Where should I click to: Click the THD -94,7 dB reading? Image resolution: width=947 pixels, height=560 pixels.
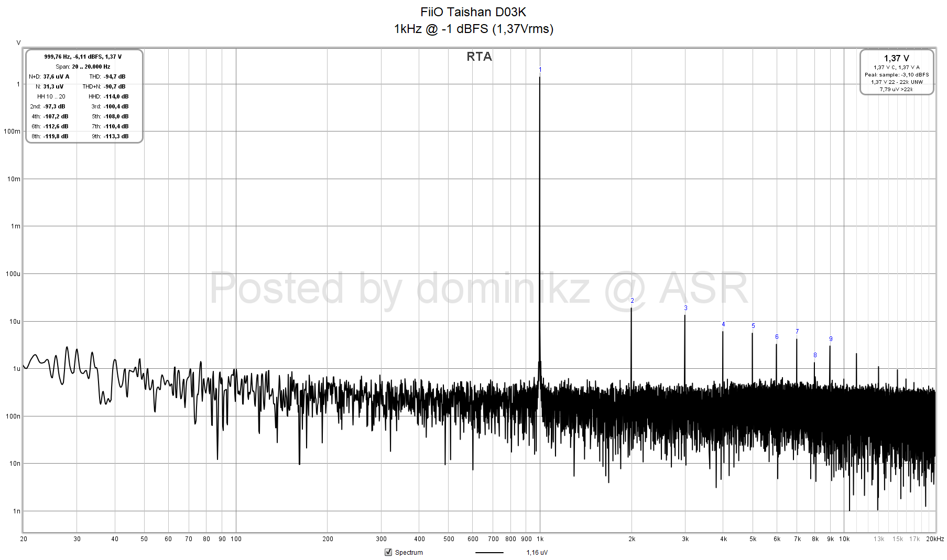click(x=107, y=76)
